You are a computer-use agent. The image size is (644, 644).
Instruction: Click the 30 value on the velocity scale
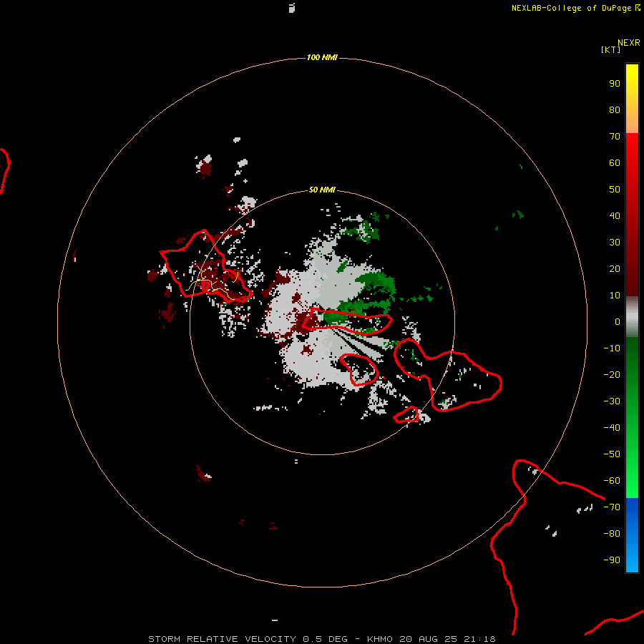(615, 243)
